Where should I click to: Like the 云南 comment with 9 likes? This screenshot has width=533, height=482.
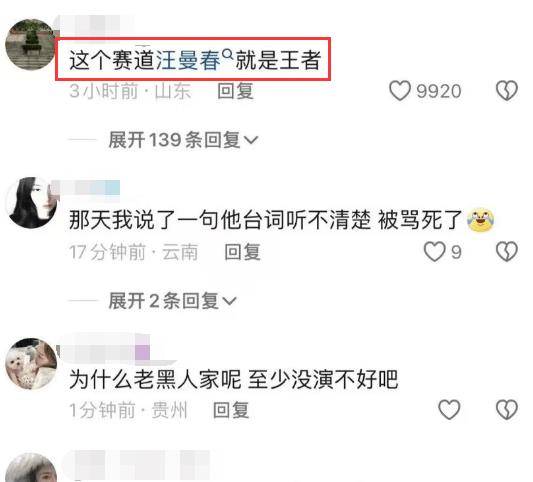434,252
